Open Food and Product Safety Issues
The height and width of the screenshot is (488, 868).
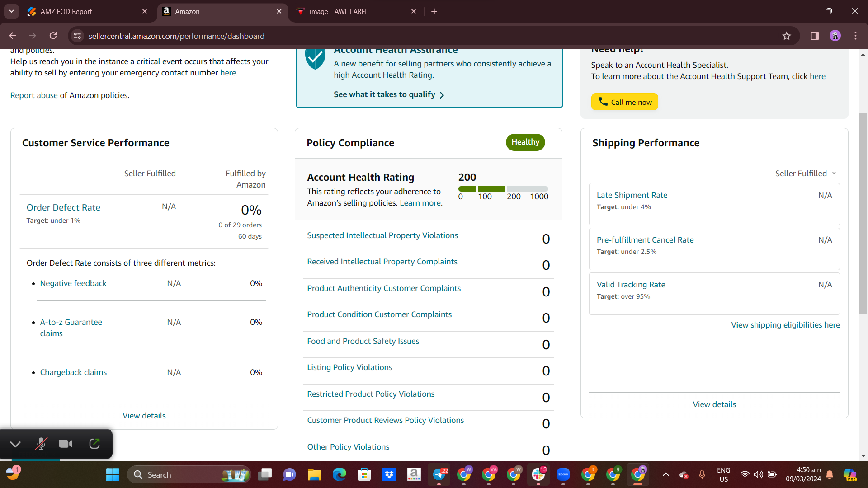click(x=363, y=341)
